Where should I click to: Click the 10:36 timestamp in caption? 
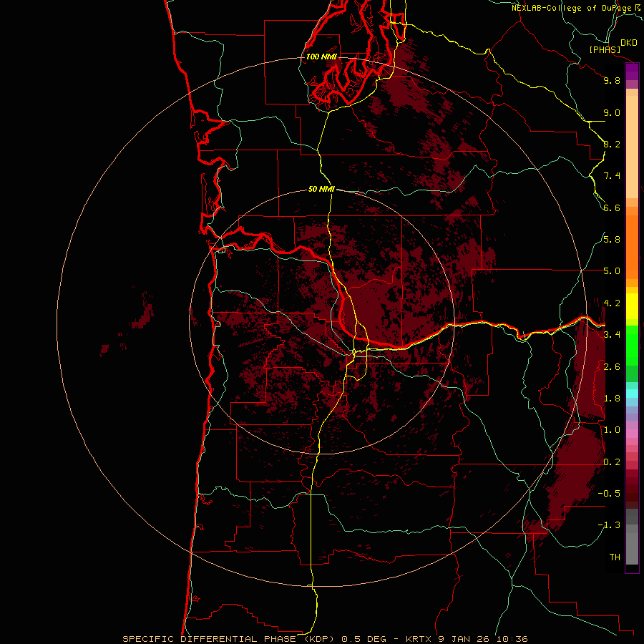click(512, 639)
